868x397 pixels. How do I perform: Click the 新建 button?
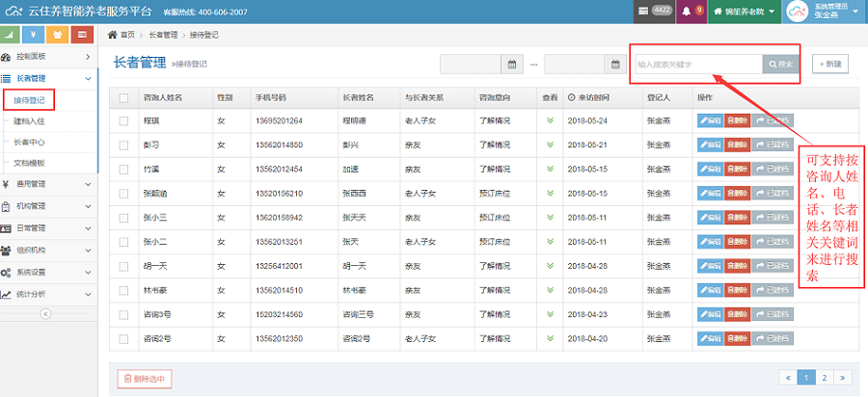click(x=830, y=65)
